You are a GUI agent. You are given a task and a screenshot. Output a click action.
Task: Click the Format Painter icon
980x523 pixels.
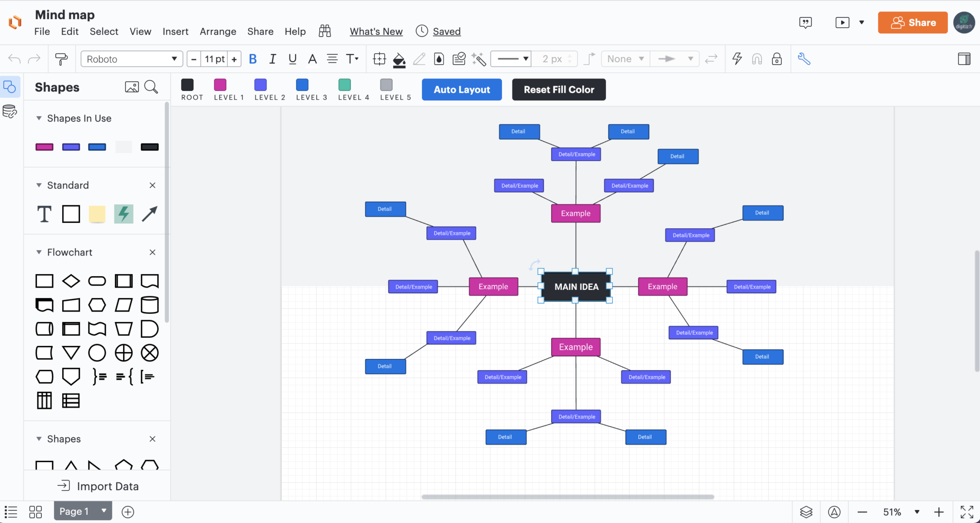pos(61,59)
